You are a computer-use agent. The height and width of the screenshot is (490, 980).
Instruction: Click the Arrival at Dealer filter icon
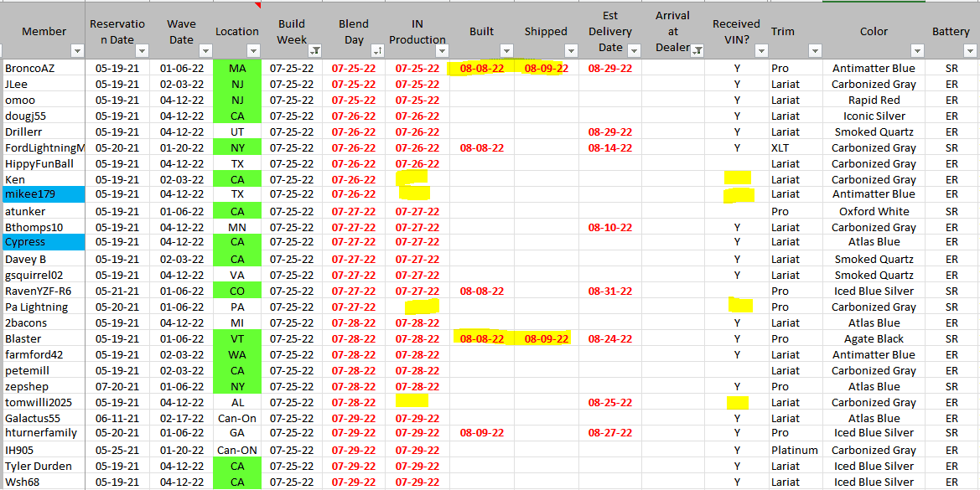[696, 51]
